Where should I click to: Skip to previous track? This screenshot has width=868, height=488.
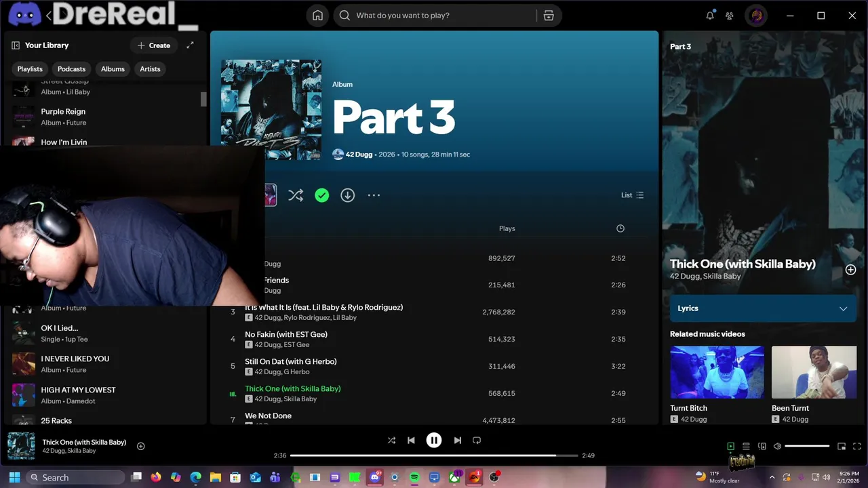click(x=411, y=441)
